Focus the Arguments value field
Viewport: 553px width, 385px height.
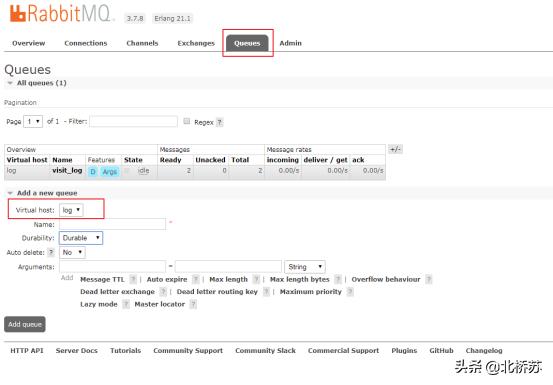tap(228, 267)
